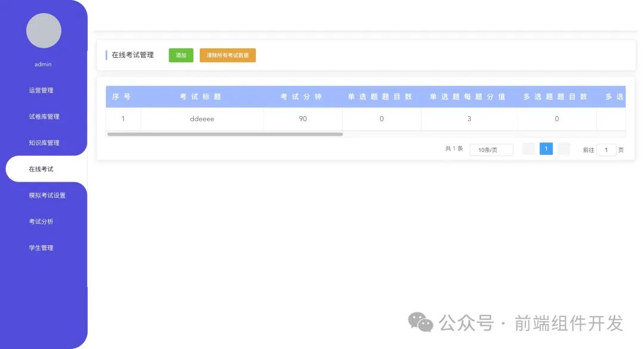Screen dimensions: 644x349
Task: Click the score value 3 cell
Action: (469, 119)
